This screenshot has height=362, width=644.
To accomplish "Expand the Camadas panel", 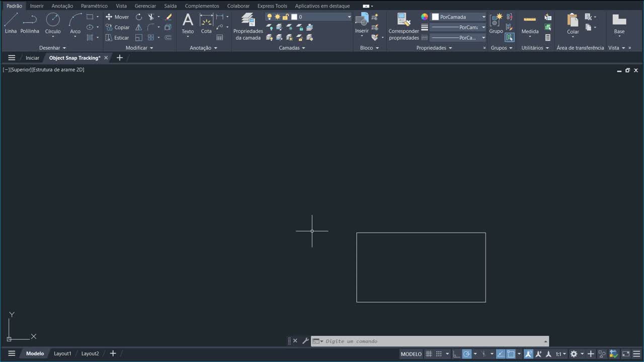I will (x=292, y=48).
